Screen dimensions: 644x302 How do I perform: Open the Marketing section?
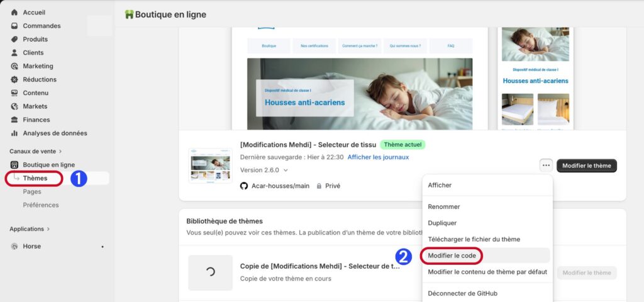coord(38,66)
